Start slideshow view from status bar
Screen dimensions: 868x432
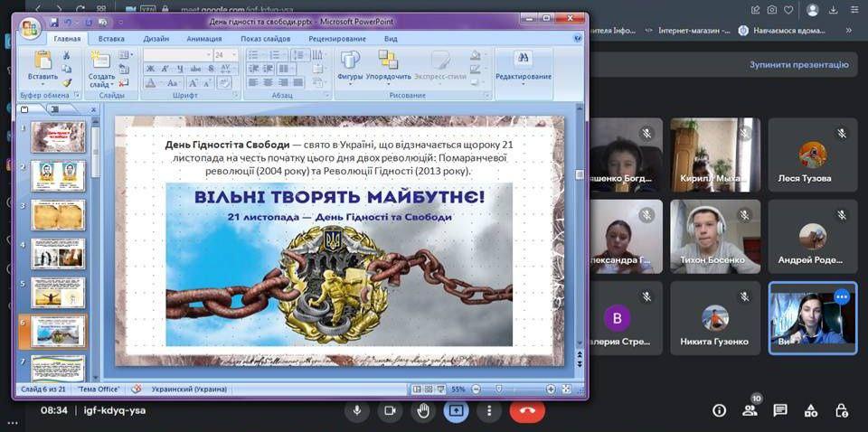pyautogui.click(x=440, y=390)
